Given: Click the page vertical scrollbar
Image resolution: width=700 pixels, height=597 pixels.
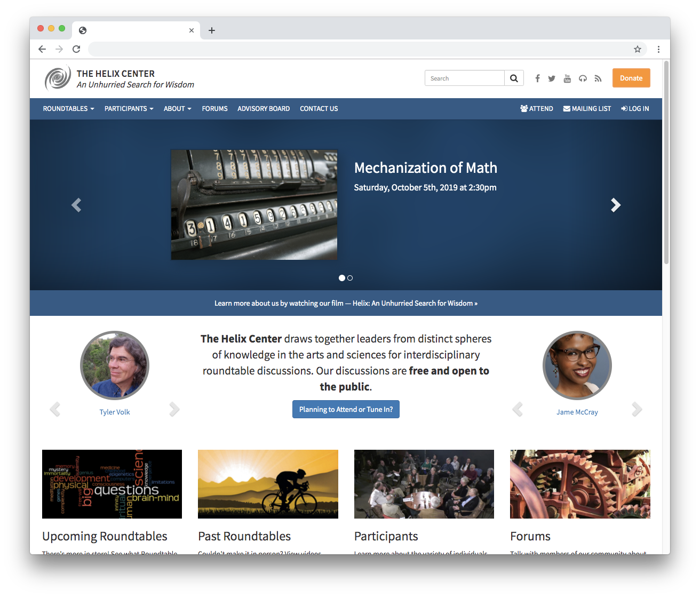Looking at the screenshot, I should pyautogui.click(x=666, y=163).
